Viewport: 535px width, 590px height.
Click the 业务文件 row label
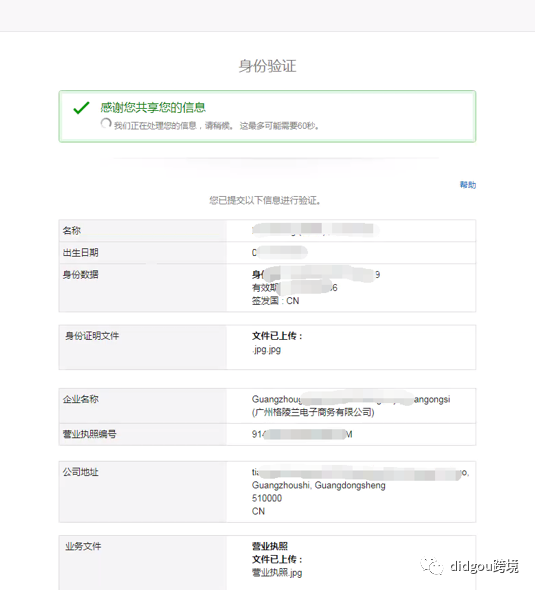83,546
